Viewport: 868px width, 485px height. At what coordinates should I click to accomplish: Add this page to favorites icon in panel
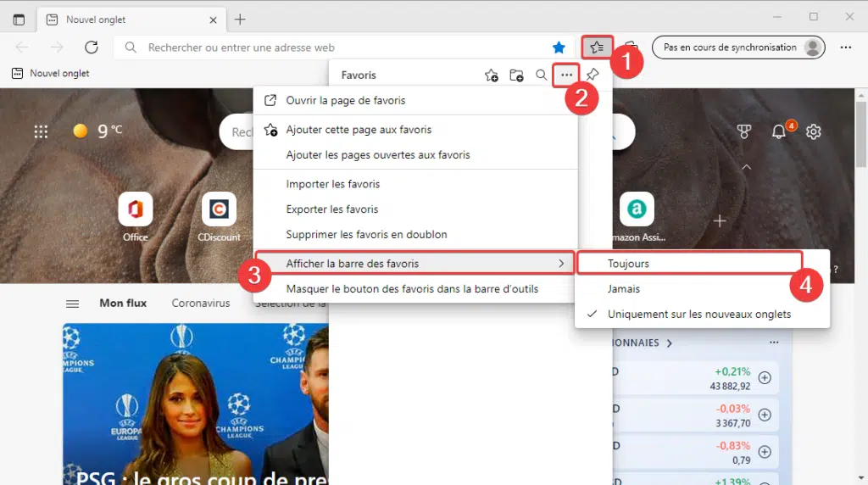point(491,75)
